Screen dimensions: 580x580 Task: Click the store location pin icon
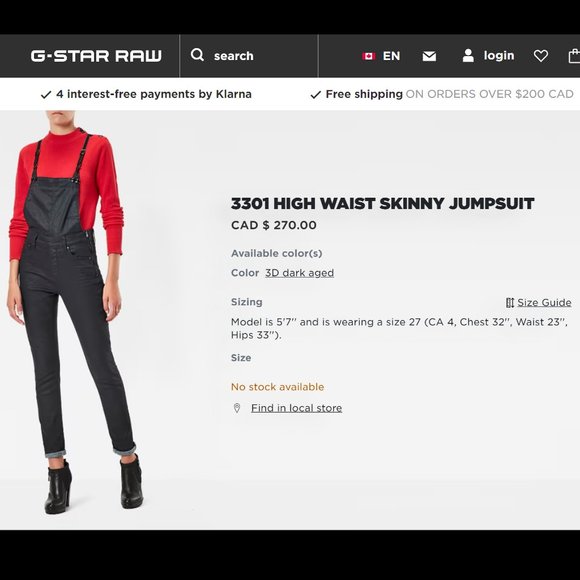pos(237,408)
